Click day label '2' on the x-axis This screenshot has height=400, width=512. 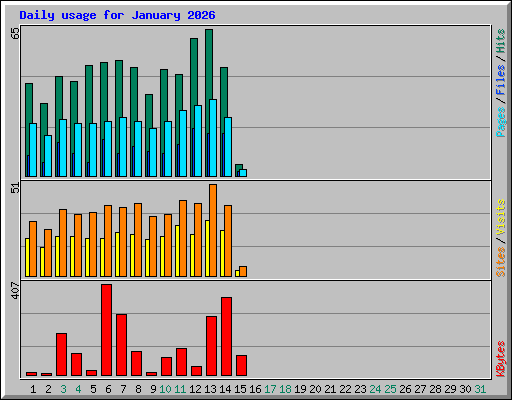click(48, 389)
